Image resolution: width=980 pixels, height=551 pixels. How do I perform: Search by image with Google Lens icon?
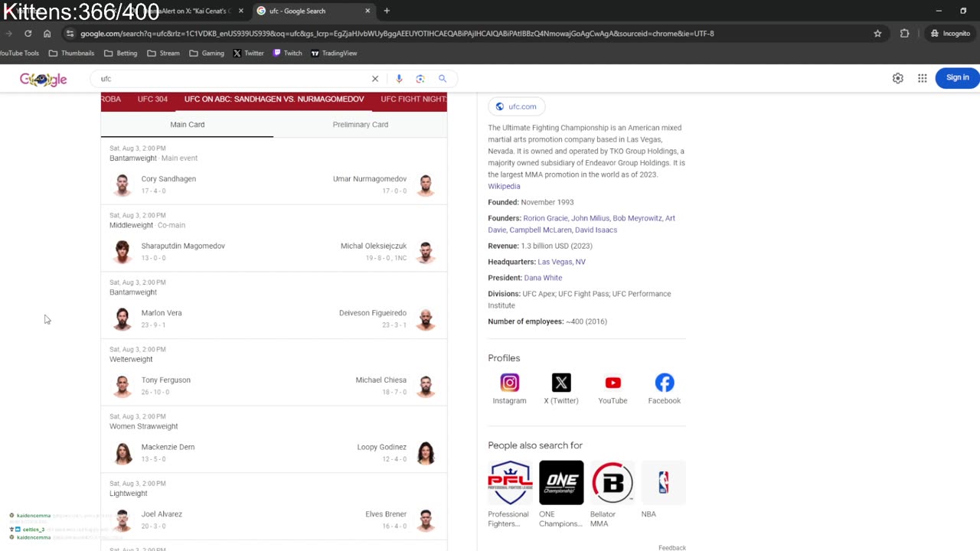click(x=420, y=79)
